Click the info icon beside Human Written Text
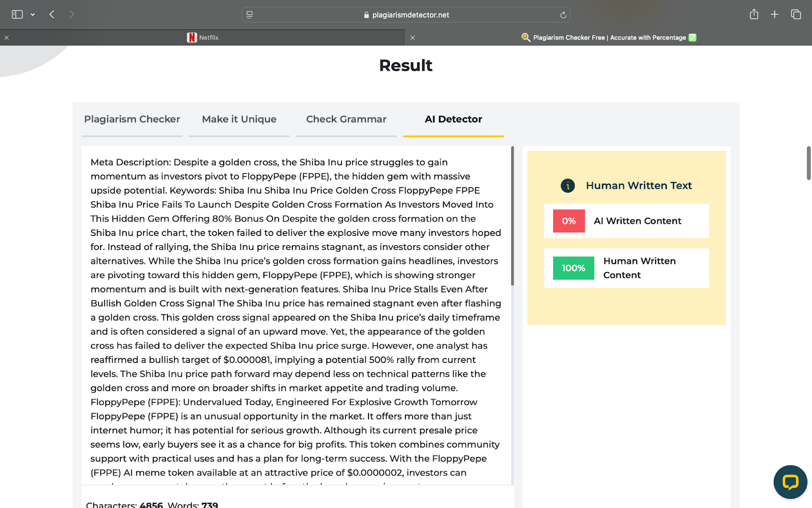 point(567,186)
